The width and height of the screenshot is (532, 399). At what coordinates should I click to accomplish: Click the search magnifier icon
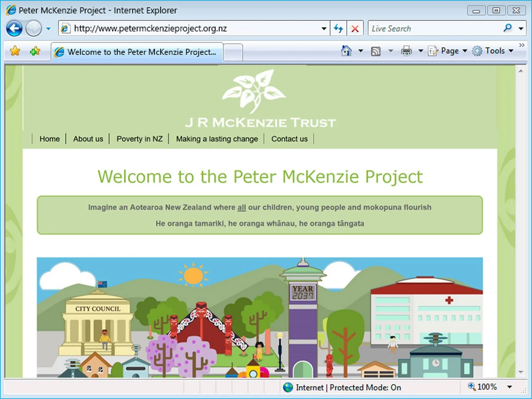[507, 28]
